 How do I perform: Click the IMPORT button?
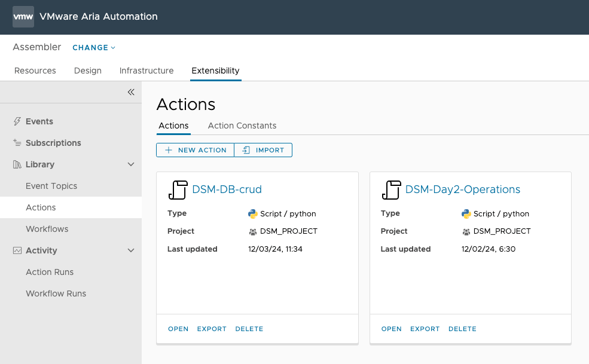click(263, 150)
